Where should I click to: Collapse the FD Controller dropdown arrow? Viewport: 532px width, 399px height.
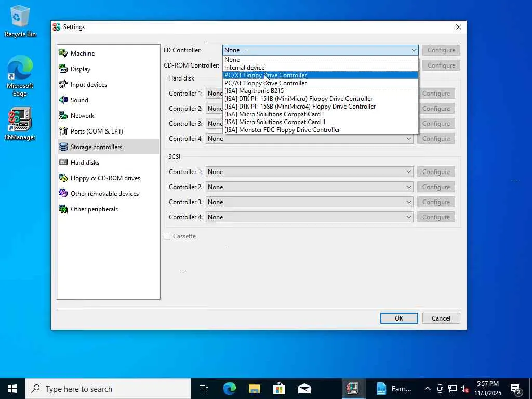point(414,50)
